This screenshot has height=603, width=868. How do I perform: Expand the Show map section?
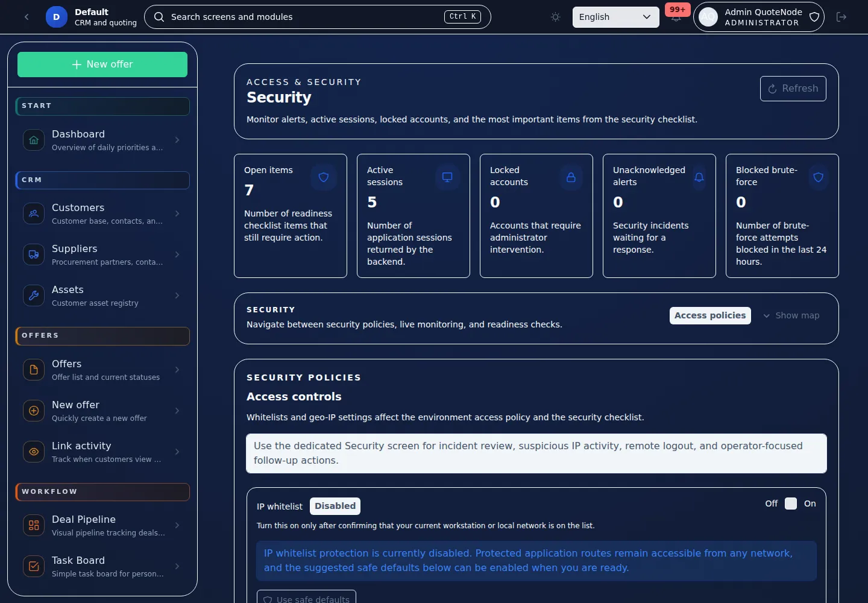point(791,315)
